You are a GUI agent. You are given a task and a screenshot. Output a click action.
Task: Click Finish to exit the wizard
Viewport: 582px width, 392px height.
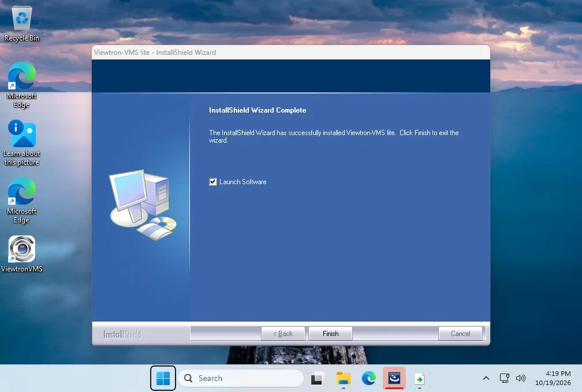pyautogui.click(x=330, y=333)
